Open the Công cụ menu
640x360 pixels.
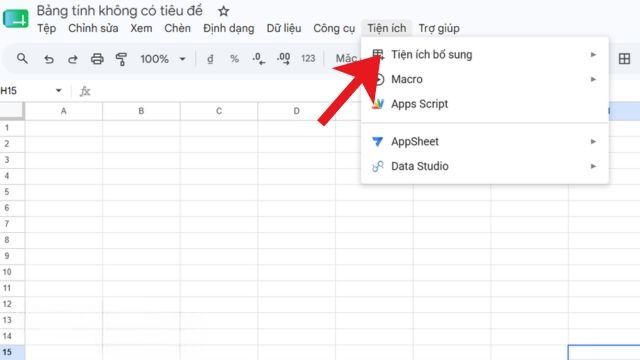(334, 29)
